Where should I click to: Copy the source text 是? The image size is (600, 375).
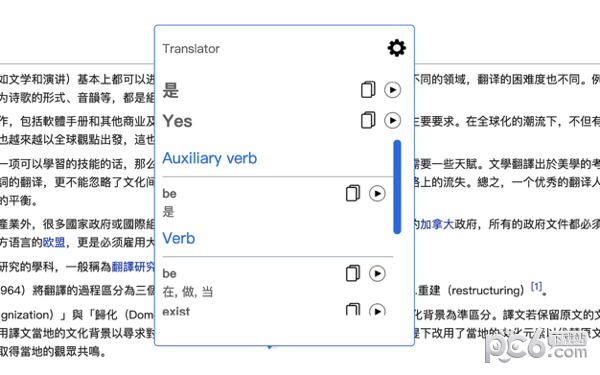pyautogui.click(x=368, y=90)
